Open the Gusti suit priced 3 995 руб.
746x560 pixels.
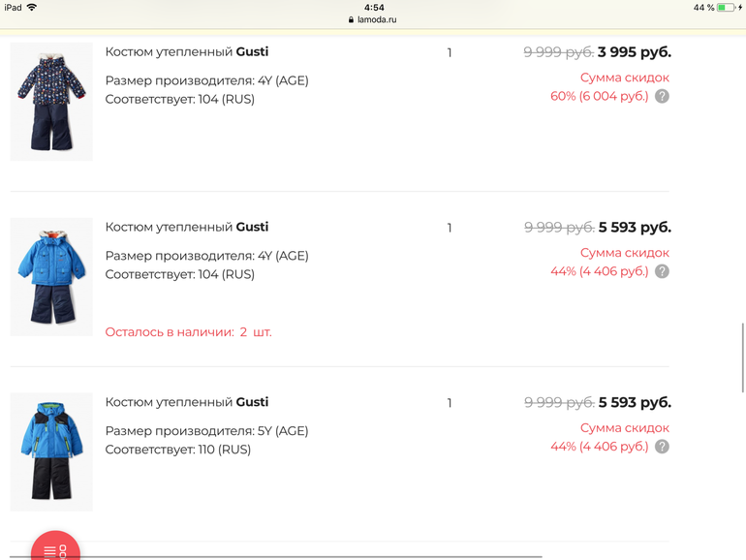tap(187, 52)
